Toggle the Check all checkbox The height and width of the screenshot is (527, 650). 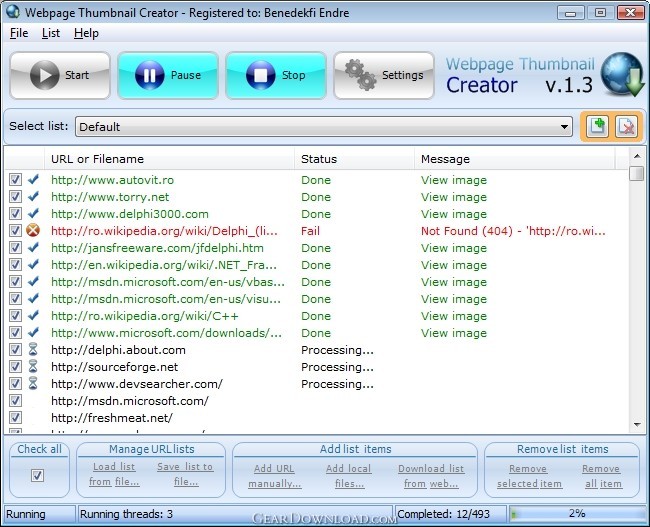tap(37, 475)
